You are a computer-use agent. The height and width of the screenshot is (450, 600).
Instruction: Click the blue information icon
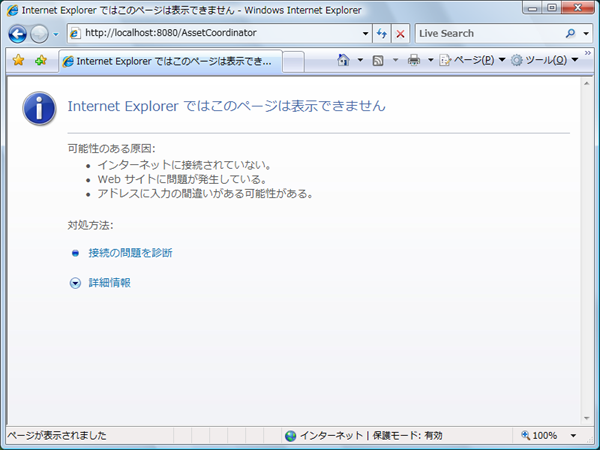pyautogui.click(x=39, y=108)
